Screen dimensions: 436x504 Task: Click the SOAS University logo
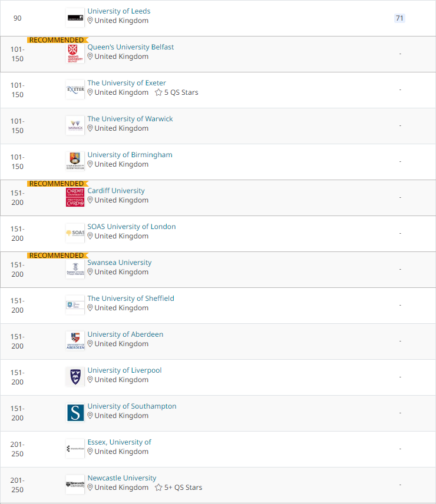(75, 233)
